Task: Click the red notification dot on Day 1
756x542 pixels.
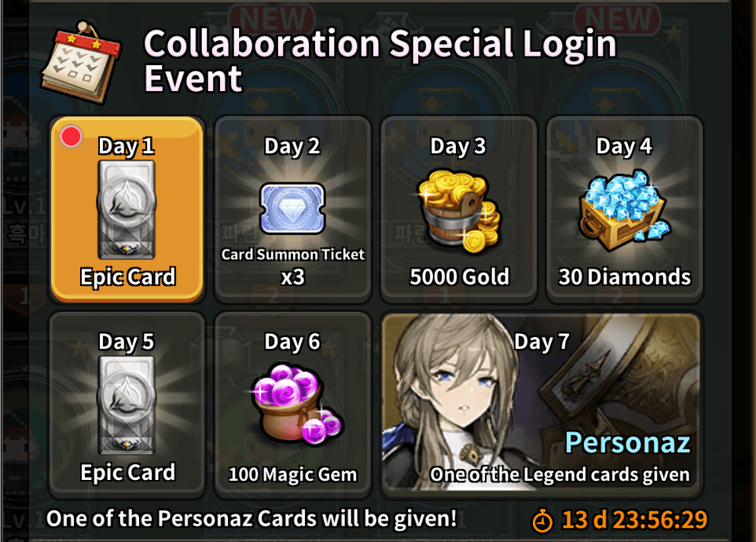Action: tap(71, 137)
